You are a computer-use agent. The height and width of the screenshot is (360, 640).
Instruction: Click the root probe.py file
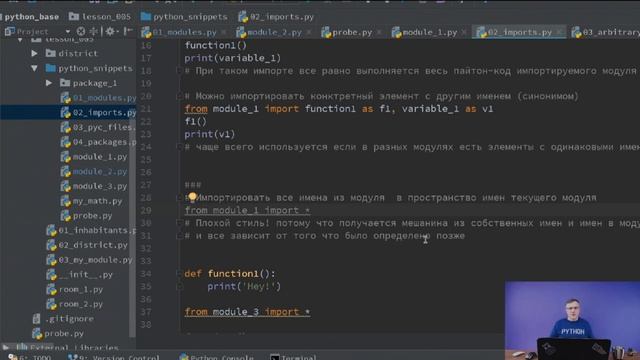click(58, 333)
